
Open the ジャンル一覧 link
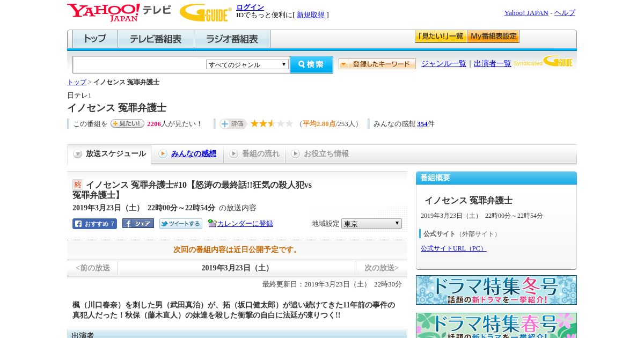[x=444, y=64]
